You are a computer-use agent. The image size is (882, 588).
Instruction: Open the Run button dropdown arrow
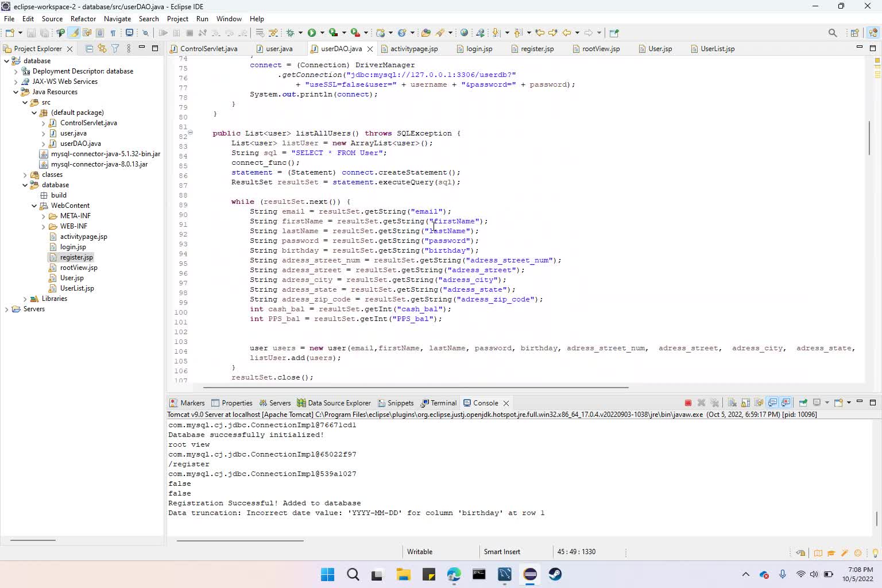pyautogui.click(x=322, y=33)
